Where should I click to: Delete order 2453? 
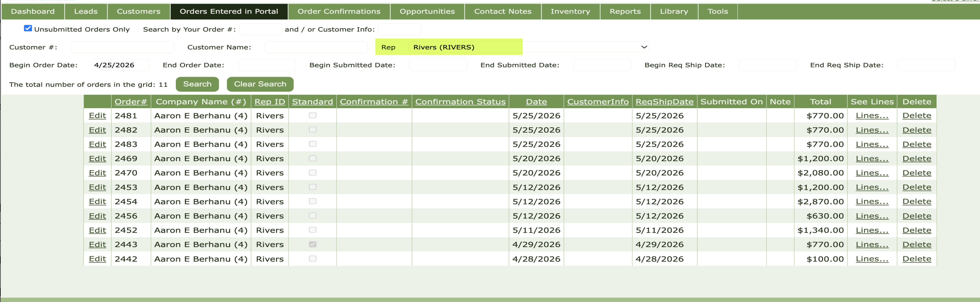point(917,187)
